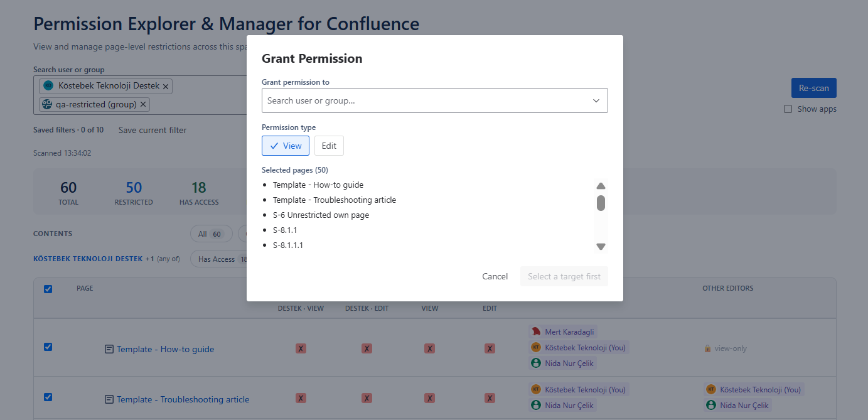Click group Edit denied icon in How-to guide row
This screenshot has height=420, width=868.
click(490, 348)
